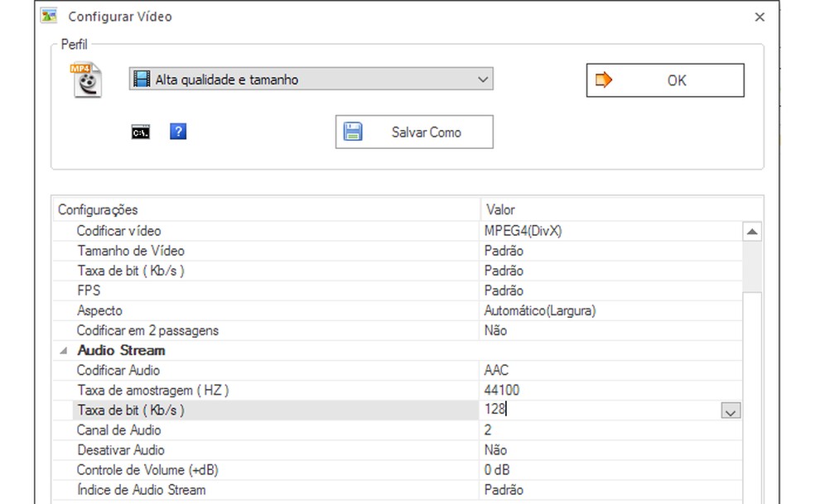The image size is (815, 504).
Task: Select the Codificar em 2 passagens row
Action: click(147, 330)
